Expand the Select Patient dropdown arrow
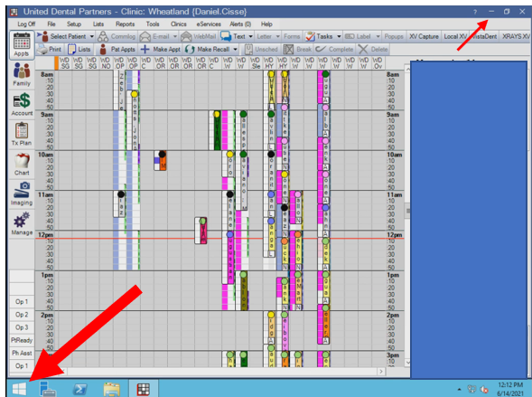This screenshot has height=397, width=532. (x=91, y=36)
